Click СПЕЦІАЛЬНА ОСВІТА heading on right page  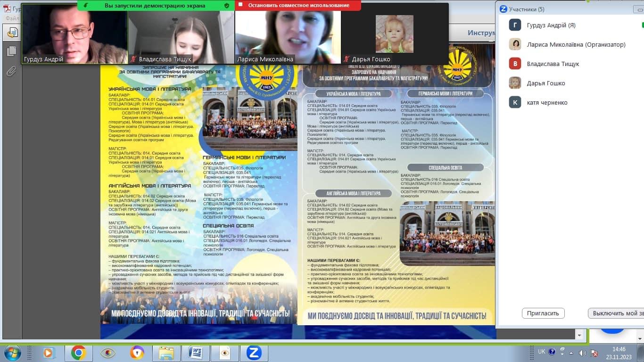click(x=446, y=167)
